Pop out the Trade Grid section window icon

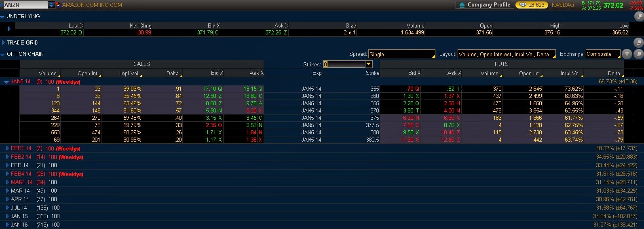(x=639, y=42)
